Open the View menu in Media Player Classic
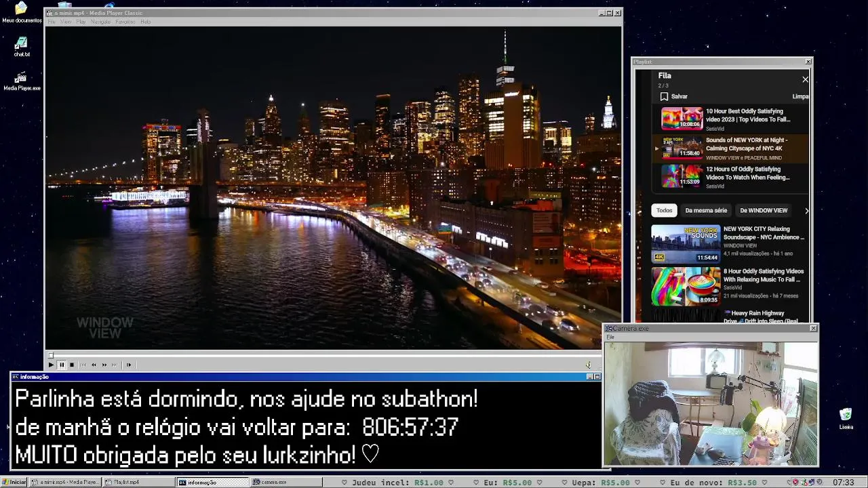This screenshot has width=868, height=488. pos(66,22)
